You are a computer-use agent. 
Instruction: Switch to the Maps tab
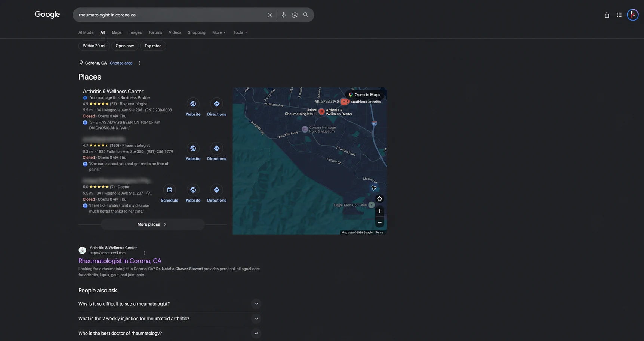[117, 32]
